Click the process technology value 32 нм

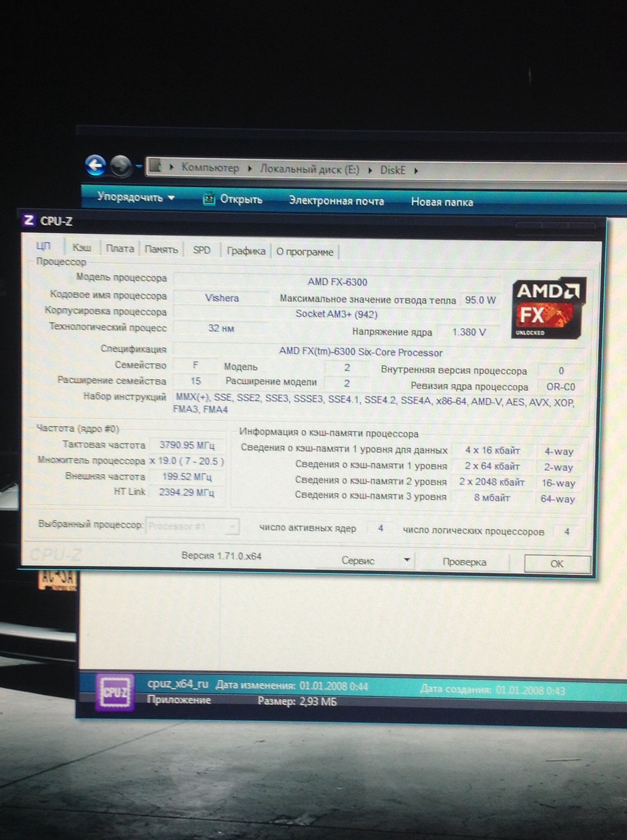click(x=221, y=328)
